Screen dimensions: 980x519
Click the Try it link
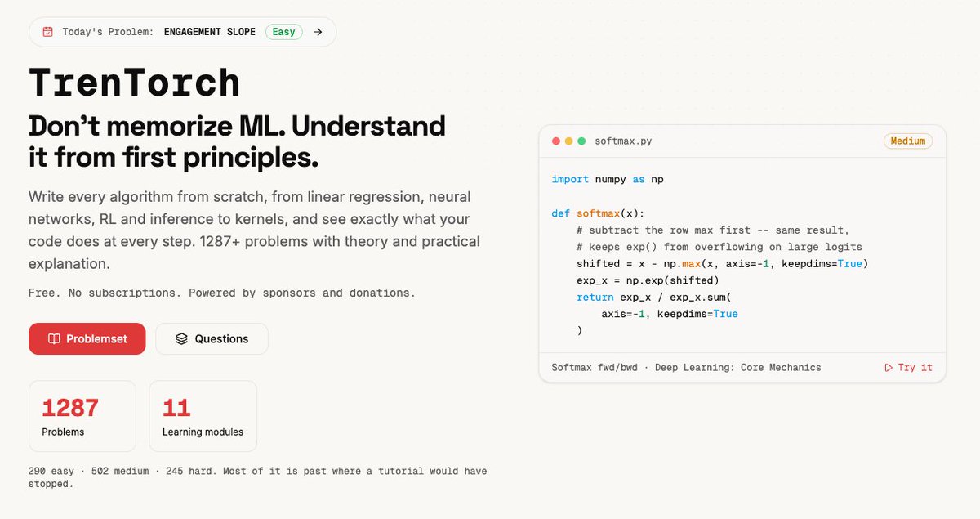click(x=908, y=368)
